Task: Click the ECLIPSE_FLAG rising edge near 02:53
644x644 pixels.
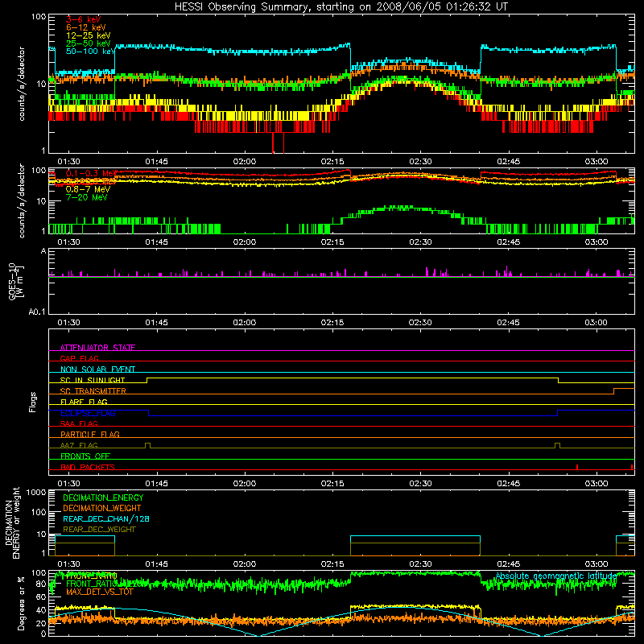Action: click(x=557, y=413)
